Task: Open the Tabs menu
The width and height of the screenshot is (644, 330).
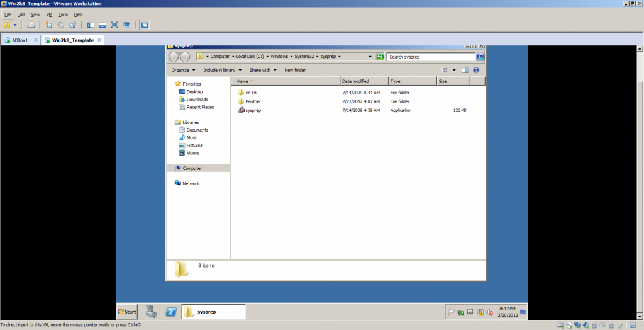Action: (63, 14)
